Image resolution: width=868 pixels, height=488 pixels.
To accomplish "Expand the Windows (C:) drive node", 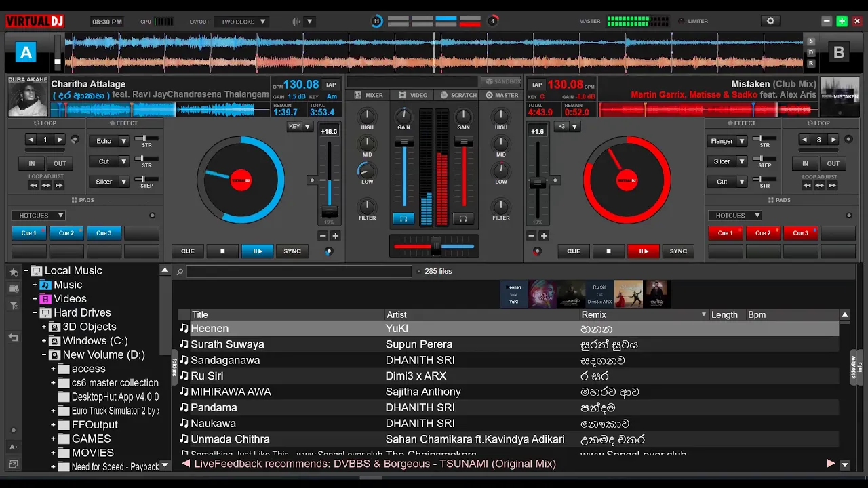I will (x=45, y=341).
